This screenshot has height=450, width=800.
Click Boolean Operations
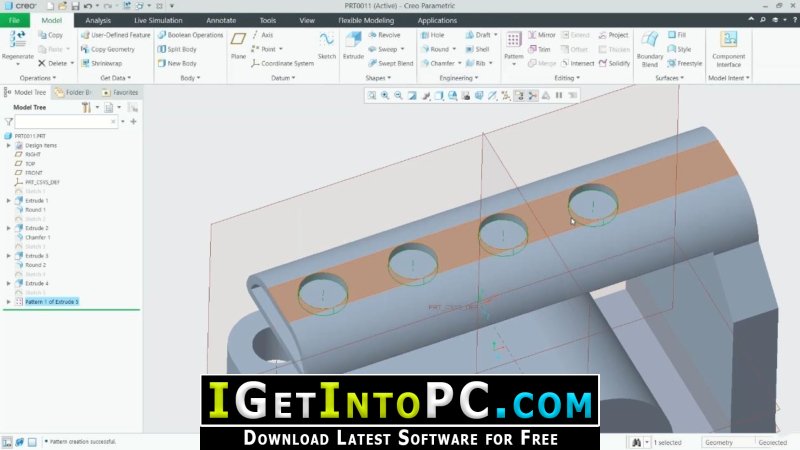(x=190, y=35)
